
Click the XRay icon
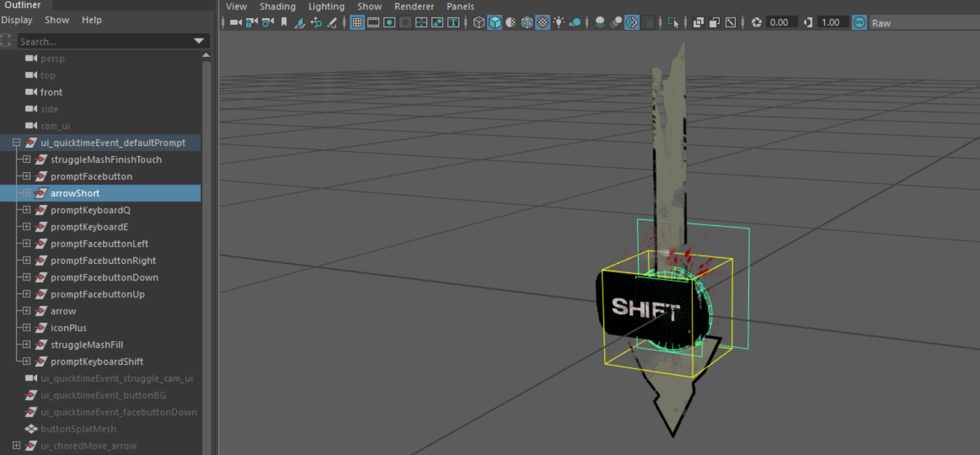click(x=698, y=23)
